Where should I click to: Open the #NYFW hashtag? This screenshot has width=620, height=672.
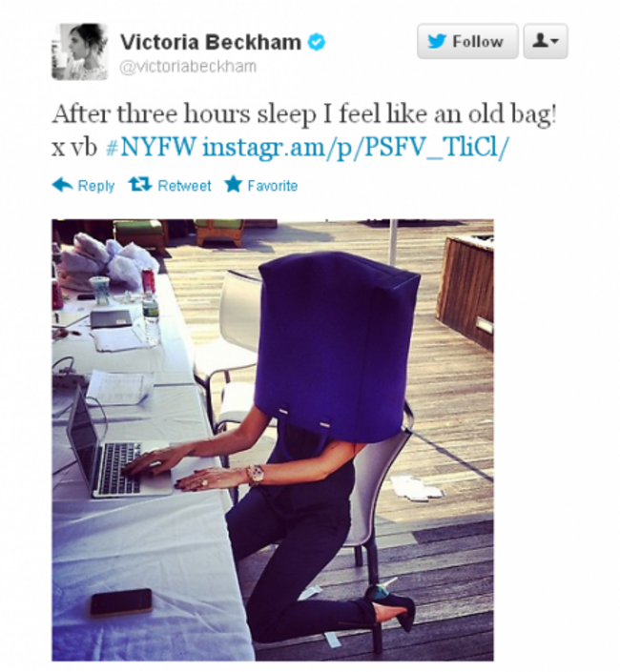(x=151, y=147)
